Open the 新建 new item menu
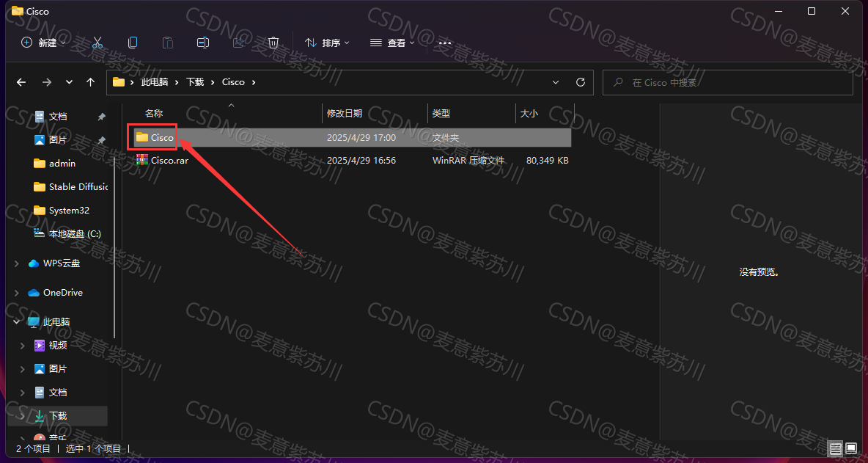 tap(43, 43)
